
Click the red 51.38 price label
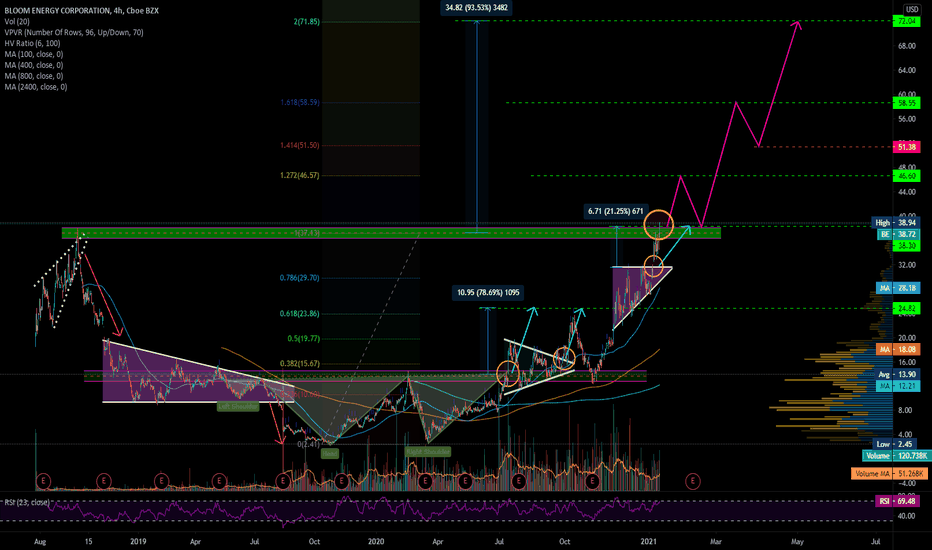[x=906, y=146]
